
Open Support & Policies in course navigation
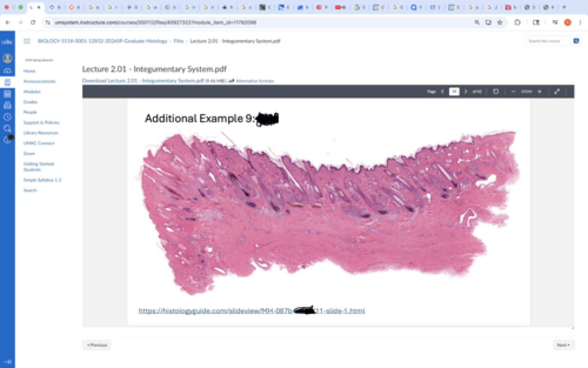[41, 123]
